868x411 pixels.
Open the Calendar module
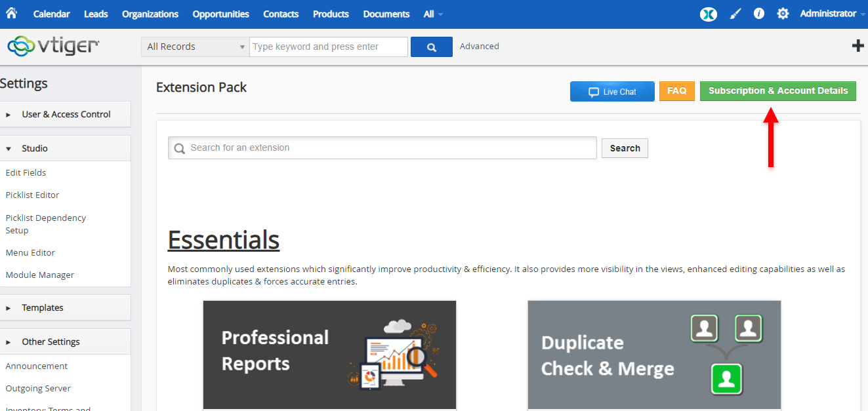click(52, 14)
